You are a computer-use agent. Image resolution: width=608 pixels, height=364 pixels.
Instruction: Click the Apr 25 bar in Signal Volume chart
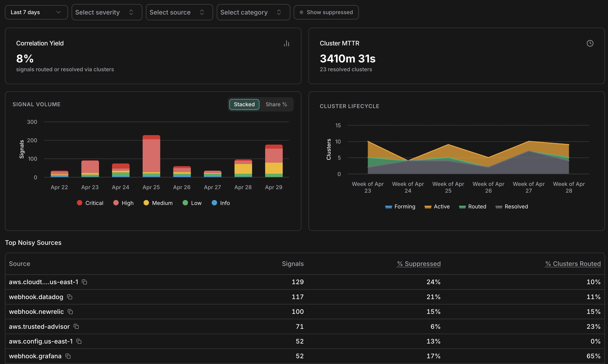pyautogui.click(x=151, y=156)
